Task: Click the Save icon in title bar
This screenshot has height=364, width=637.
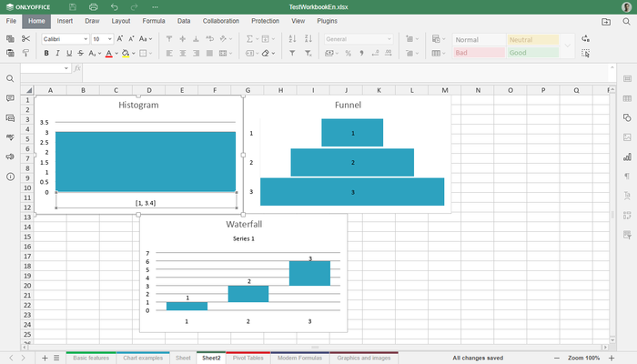Action: pyautogui.click(x=72, y=7)
